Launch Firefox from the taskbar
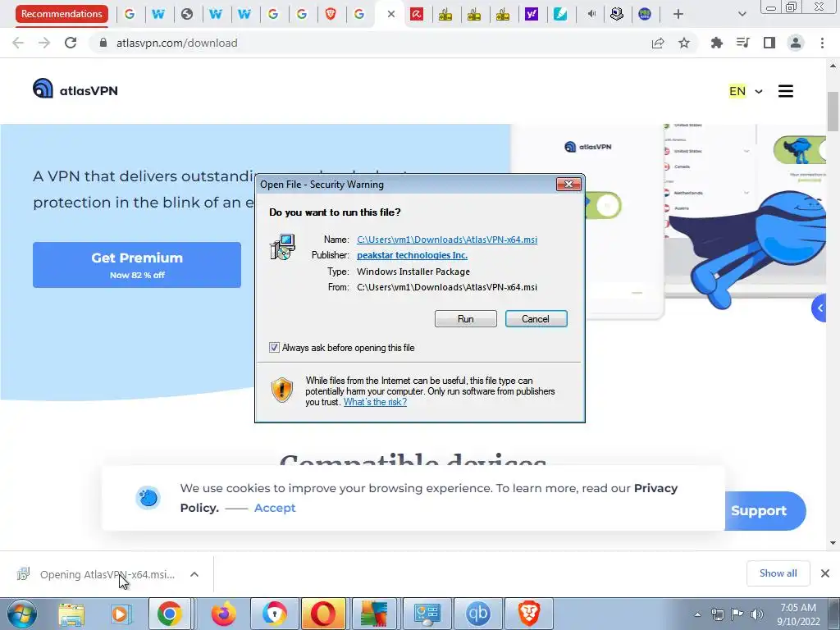Screen dimensions: 840x630 pos(223,614)
